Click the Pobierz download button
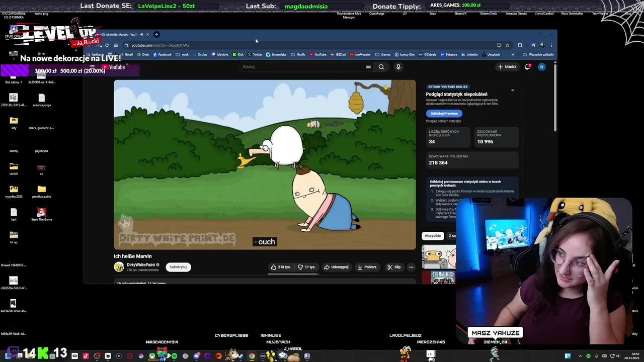Viewport: 644px width, 362px height. pyautogui.click(x=367, y=267)
